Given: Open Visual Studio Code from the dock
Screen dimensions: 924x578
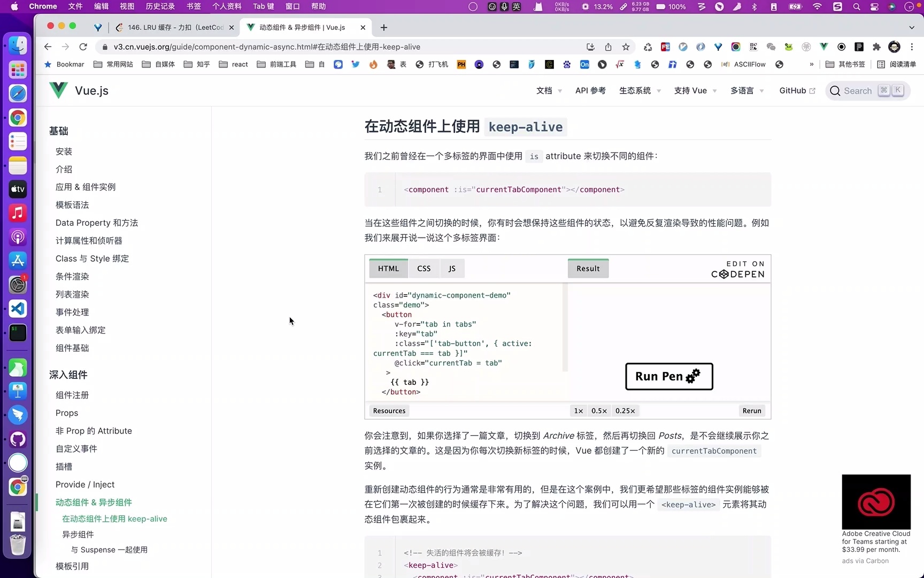Looking at the screenshot, I should (x=18, y=309).
